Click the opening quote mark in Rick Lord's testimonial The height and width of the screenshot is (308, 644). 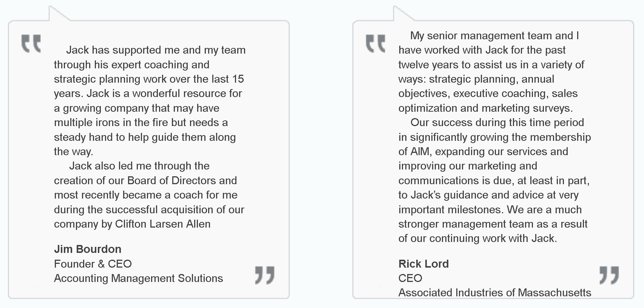tap(375, 43)
